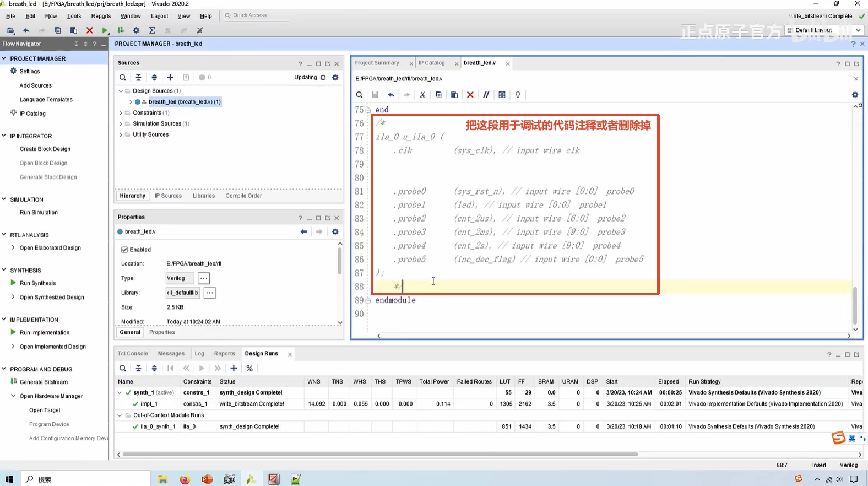Search sources with the Sources magnifier icon
This screenshot has height=486, width=868.
click(123, 78)
